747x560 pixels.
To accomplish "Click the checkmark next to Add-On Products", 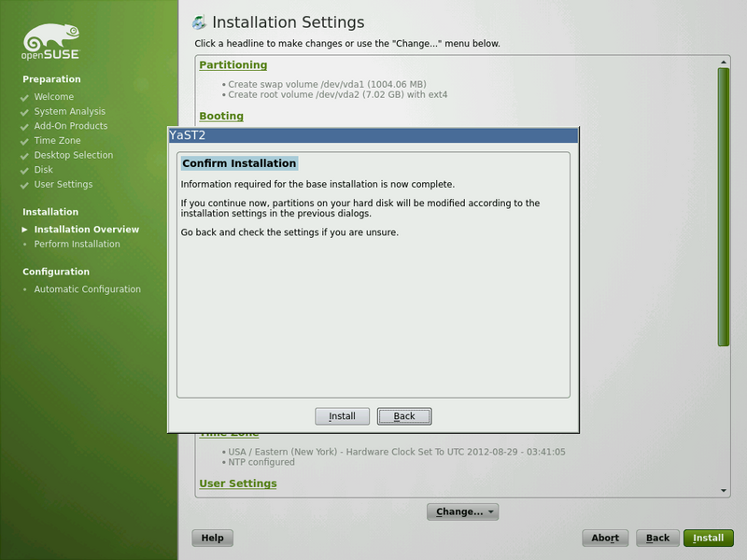I will point(25,127).
